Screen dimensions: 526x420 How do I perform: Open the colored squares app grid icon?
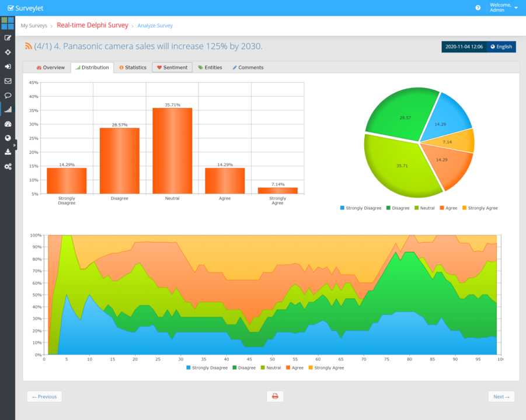pyautogui.click(x=8, y=23)
